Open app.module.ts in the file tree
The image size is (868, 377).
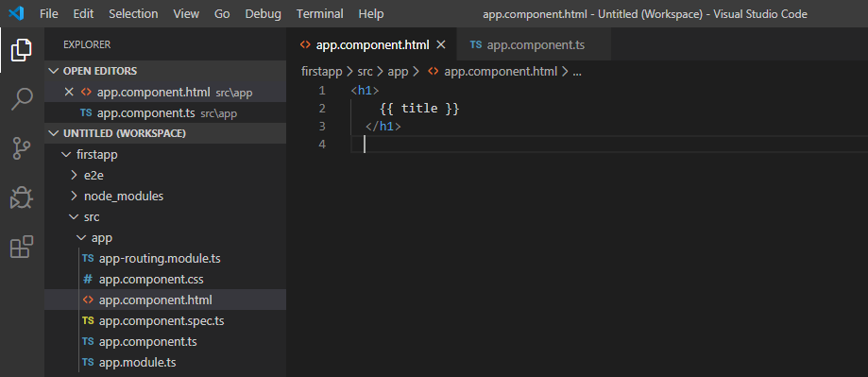pyautogui.click(x=137, y=363)
